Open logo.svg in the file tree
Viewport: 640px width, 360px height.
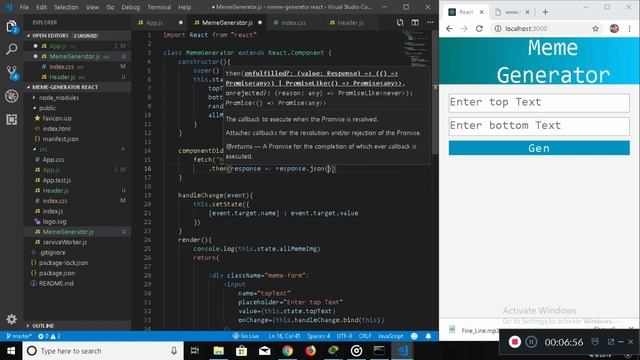[54, 222]
